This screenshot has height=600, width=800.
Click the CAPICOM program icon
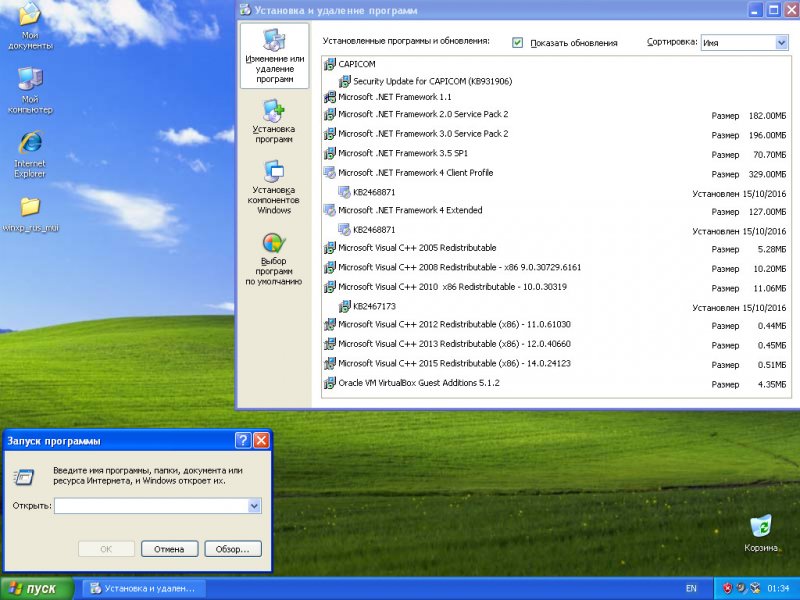tap(330, 64)
